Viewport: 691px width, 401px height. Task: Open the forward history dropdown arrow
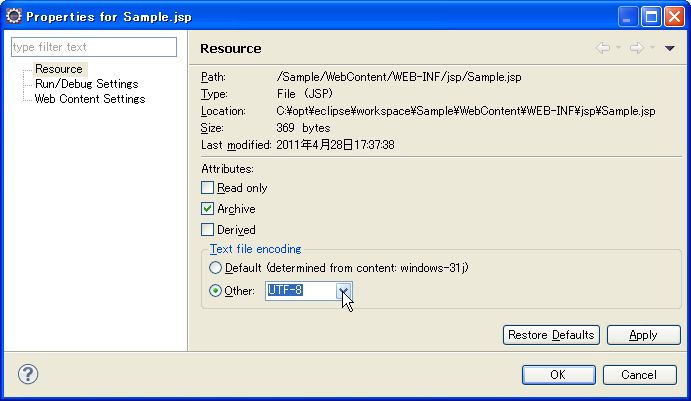[652, 48]
